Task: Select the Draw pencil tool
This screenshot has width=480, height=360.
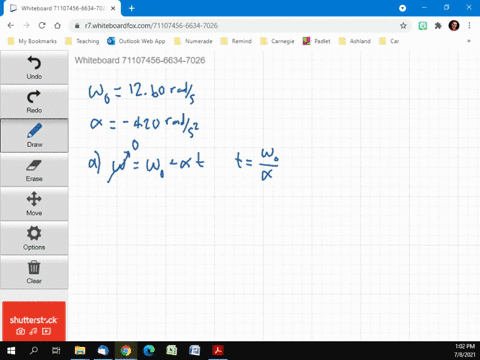Action: tap(34, 136)
